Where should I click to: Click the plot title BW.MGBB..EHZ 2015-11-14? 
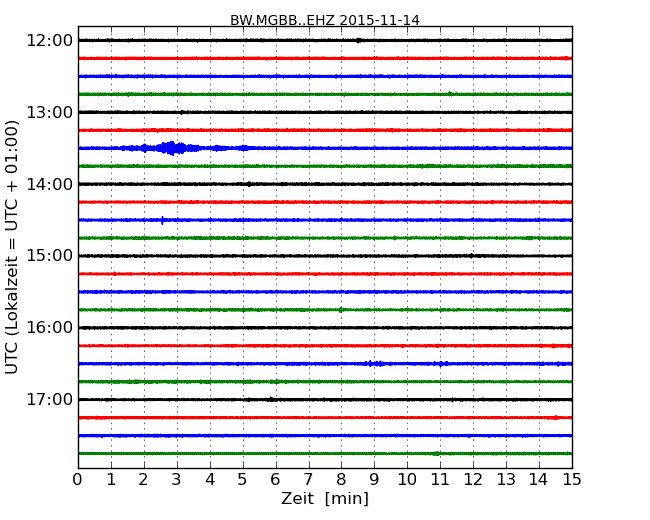[x=325, y=20]
